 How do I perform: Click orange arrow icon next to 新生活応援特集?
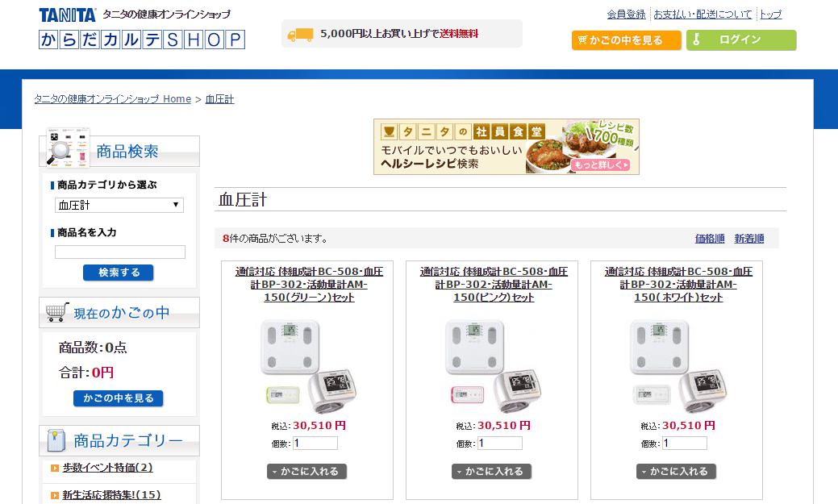[x=55, y=495]
